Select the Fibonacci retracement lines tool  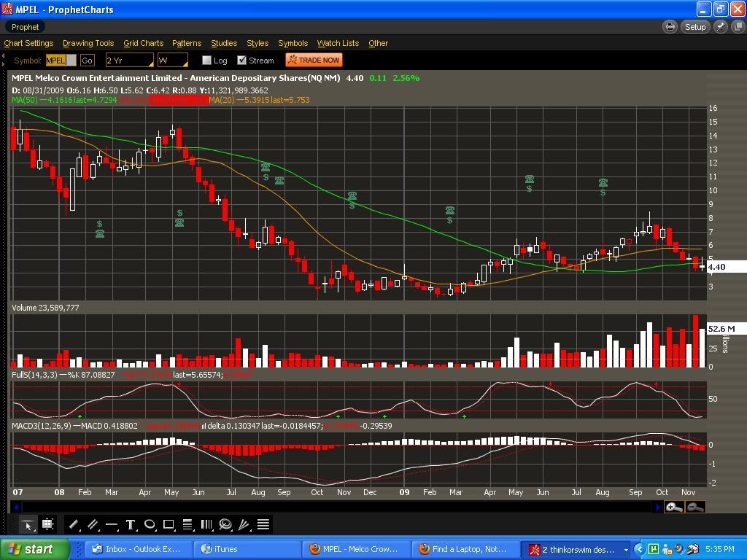click(187, 525)
